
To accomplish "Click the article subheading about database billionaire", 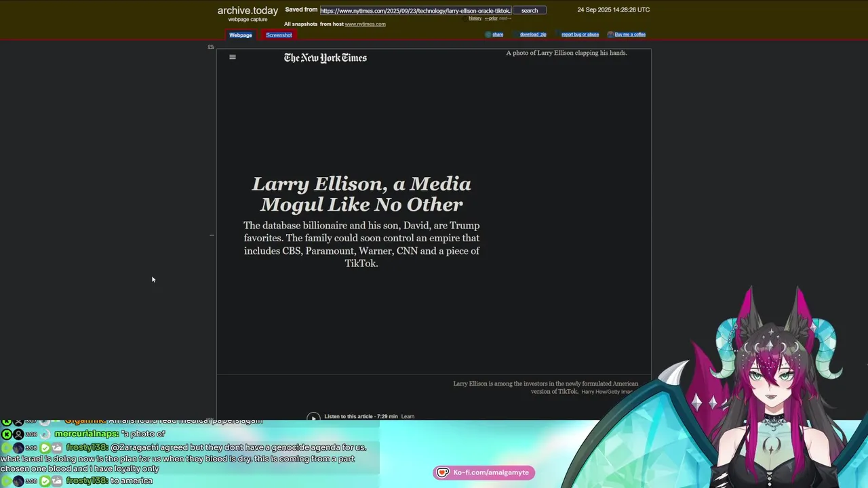I will coord(361,245).
